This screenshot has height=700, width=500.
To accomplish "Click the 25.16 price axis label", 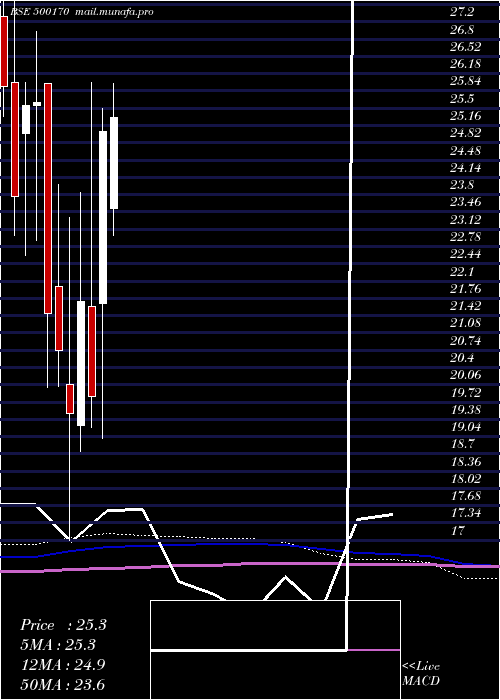I will point(465,116).
